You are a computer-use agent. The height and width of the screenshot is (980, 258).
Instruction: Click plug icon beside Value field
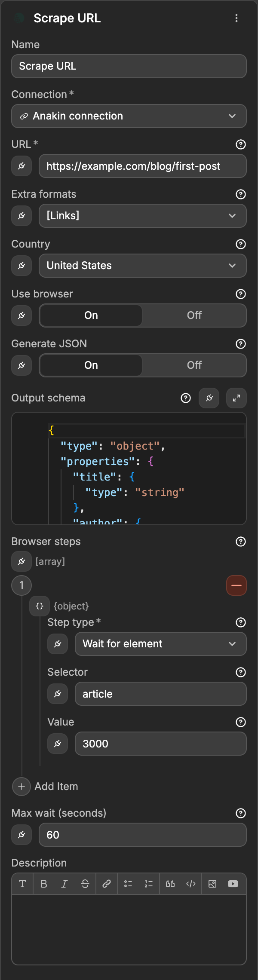tap(58, 744)
